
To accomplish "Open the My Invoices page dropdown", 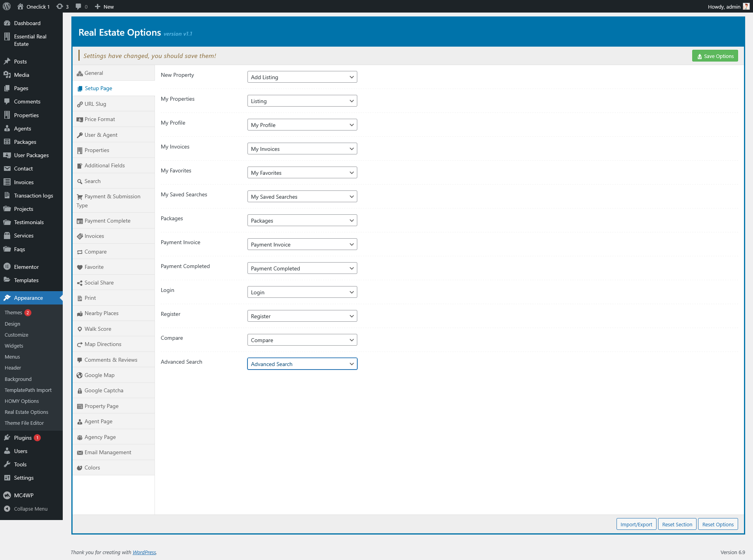I will coord(302,149).
